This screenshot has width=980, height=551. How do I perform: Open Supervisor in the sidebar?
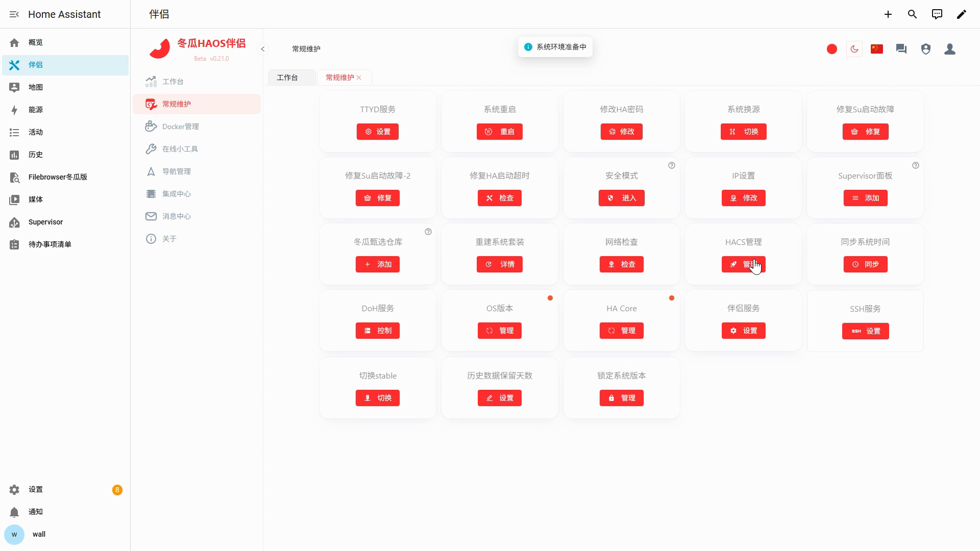click(x=65, y=222)
